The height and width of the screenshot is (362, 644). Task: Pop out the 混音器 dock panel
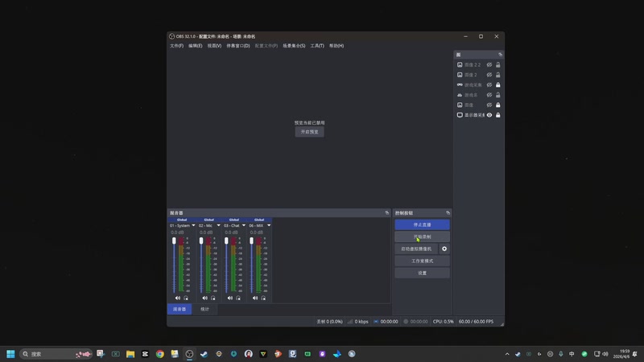point(387,212)
